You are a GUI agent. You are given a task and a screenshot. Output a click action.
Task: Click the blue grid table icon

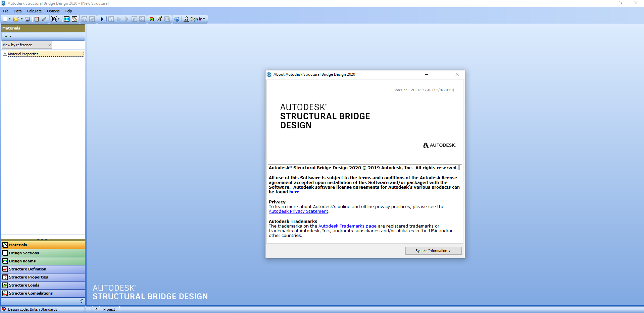67,19
